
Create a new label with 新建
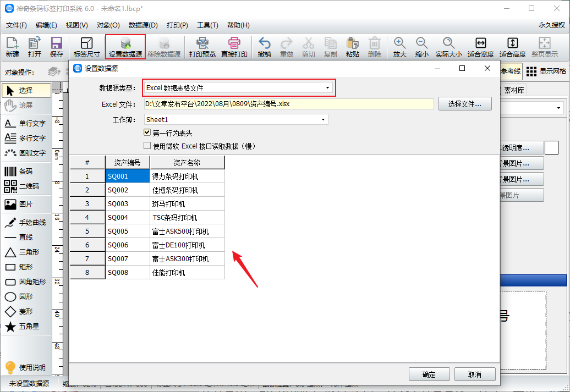pyautogui.click(x=12, y=47)
